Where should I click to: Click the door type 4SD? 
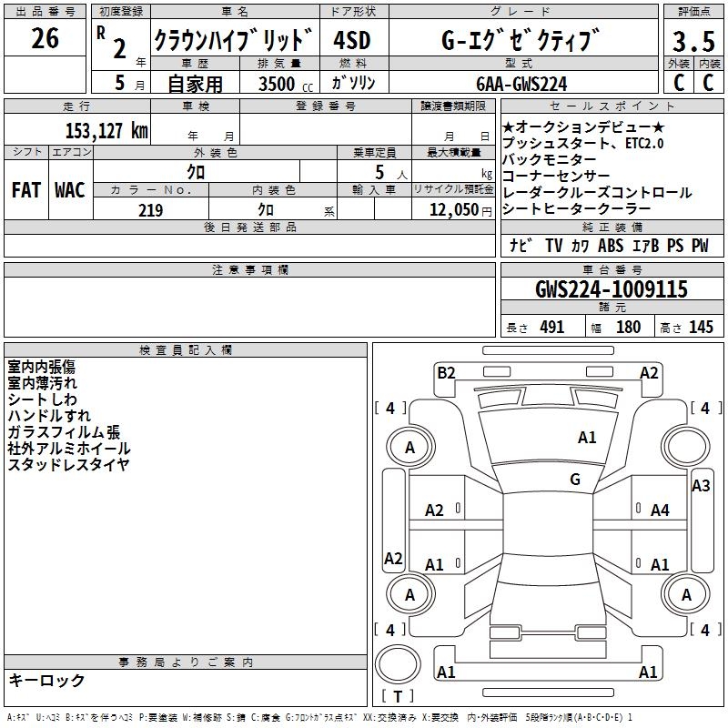click(x=352, y=40)
